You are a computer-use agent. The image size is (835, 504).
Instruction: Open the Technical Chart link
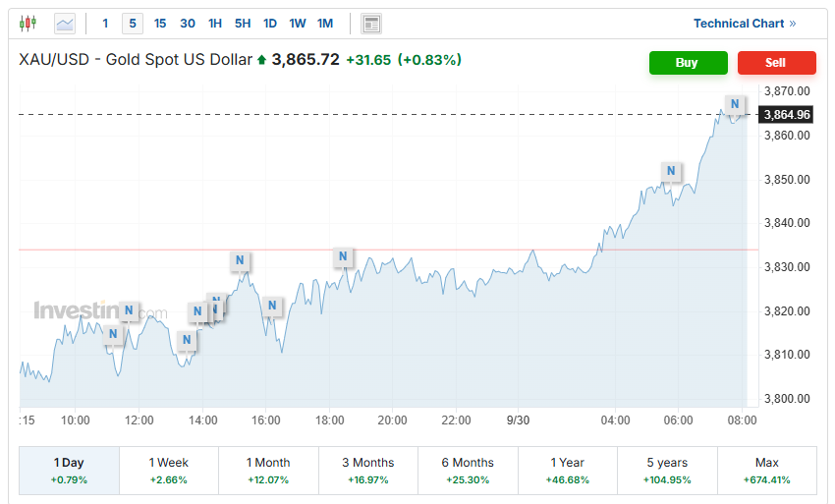(745, 24)
